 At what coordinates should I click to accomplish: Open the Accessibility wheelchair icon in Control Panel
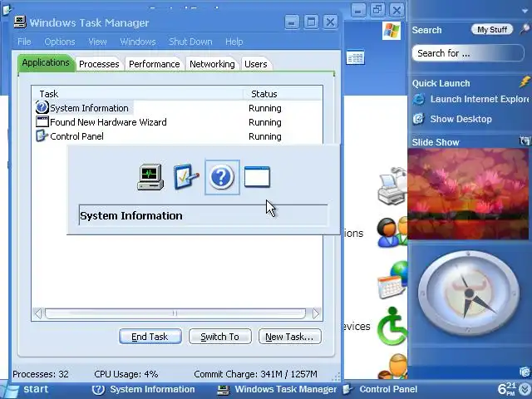pos(392,326)
